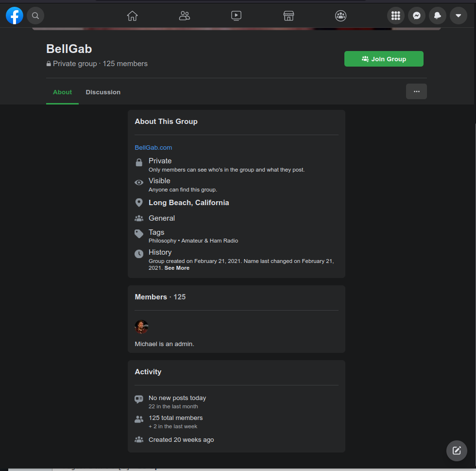The image size is (476, 471).
Task: Click 'Philosophy • Amateur & Ham Radio' tags text
Action: [x=193, y=241]
